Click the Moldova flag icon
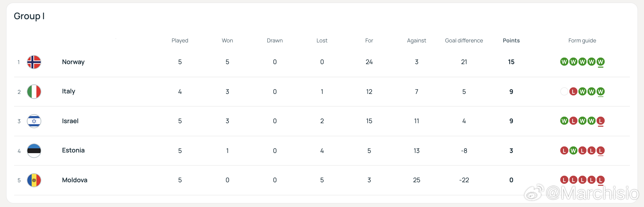The image size is (644, 207). click(x=34, y=180)
